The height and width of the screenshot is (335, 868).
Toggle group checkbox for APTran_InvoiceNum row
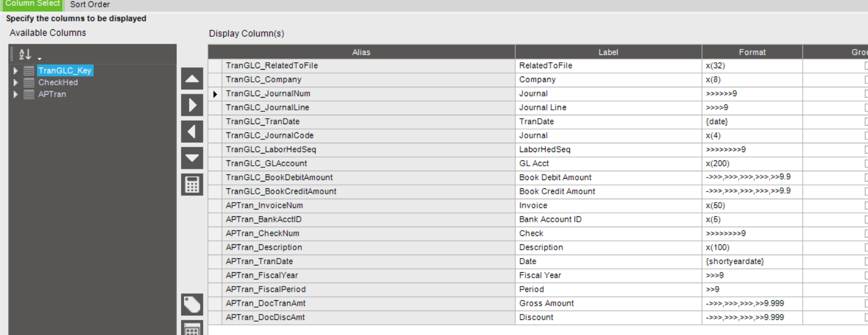coord(866,206)
